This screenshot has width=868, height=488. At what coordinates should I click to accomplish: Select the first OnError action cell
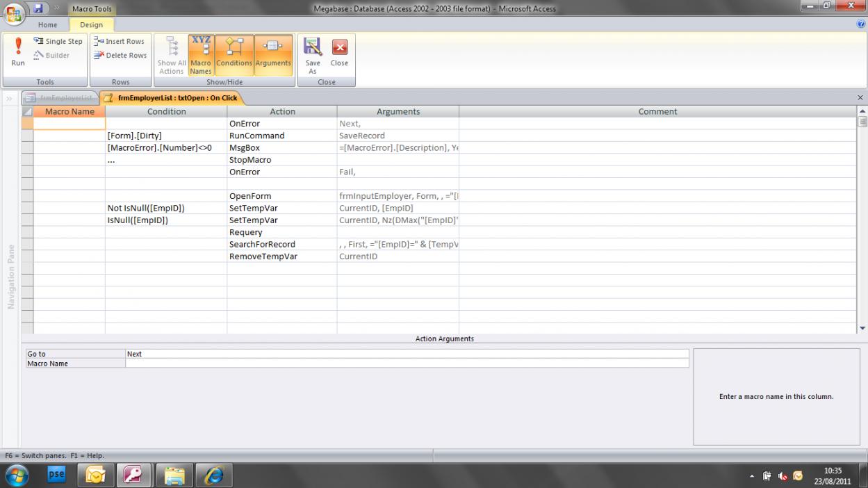pos(282,124)
